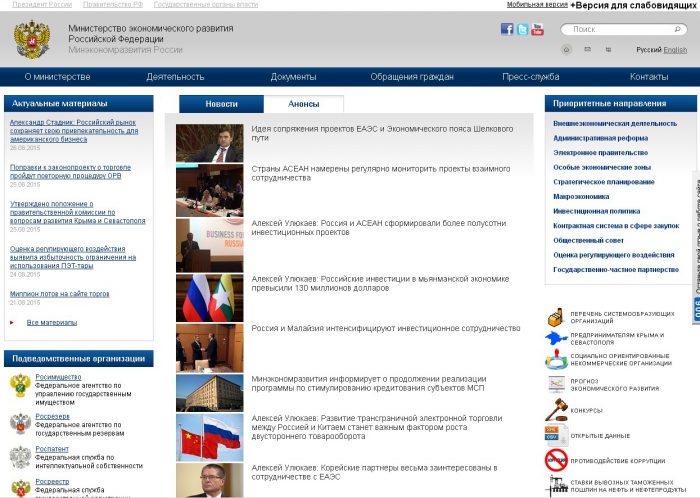700x498 pixels.
Task: Open Версия для слабовидящих link
Action: [633, 5]
